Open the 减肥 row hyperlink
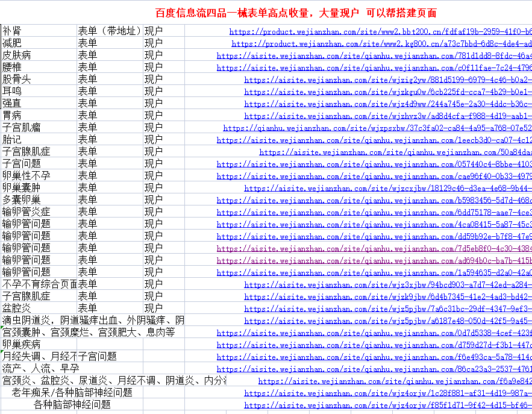Image resolution: width=532 pixels, height=414 pixels. tap(381, 43)
